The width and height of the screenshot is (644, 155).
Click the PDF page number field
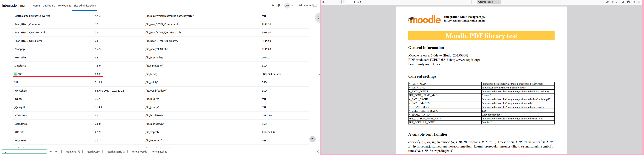pos(352,2)
